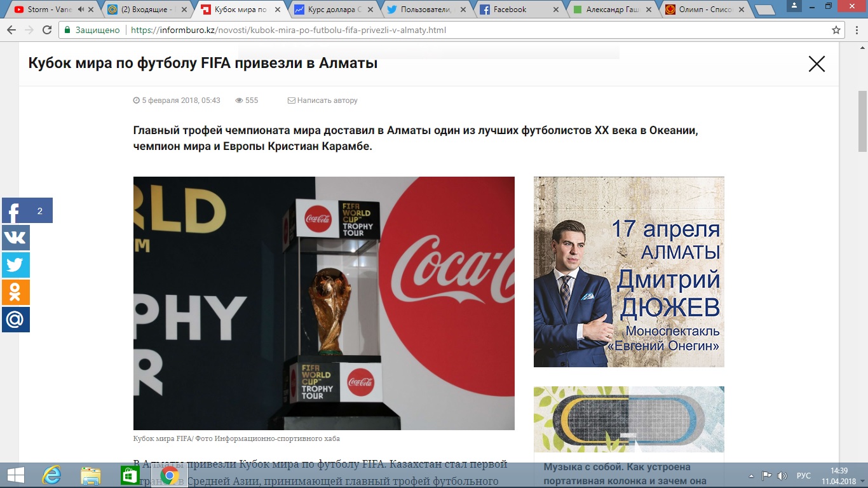Close the Пользователи Twitter tab

pyautogui.click(x=463, y=10)
